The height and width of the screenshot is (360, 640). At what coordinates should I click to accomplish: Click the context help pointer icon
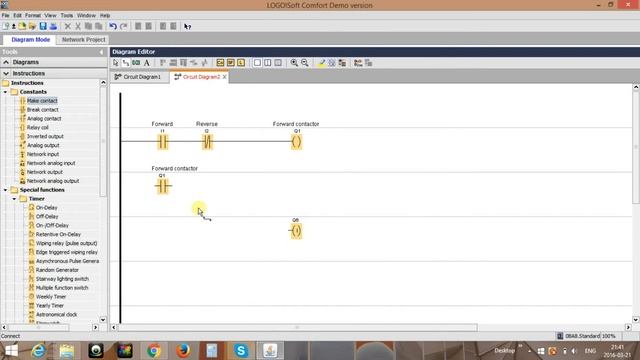[x=187, y=27]
